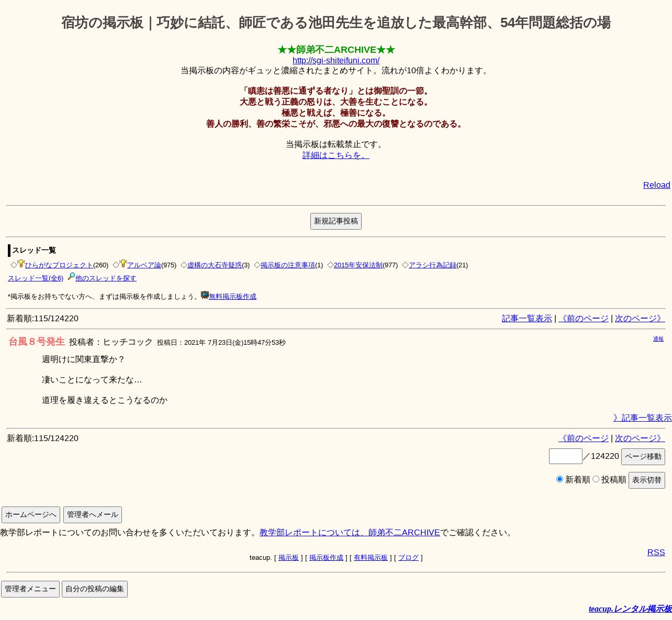Click the 通報 report link
Viewport: 672px width, 620px height.
(x=658, y=339)
